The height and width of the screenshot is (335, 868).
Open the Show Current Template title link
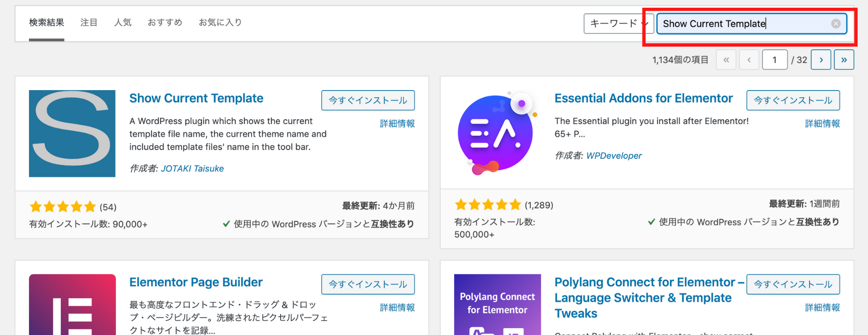click(196, 98)
